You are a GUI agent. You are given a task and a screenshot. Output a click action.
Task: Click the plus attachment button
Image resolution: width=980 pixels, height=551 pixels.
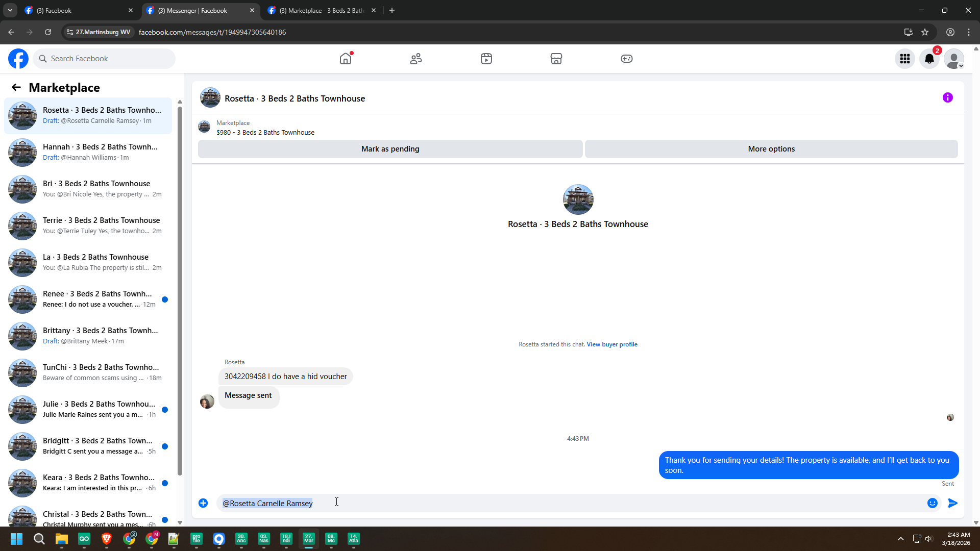[203, 503]
